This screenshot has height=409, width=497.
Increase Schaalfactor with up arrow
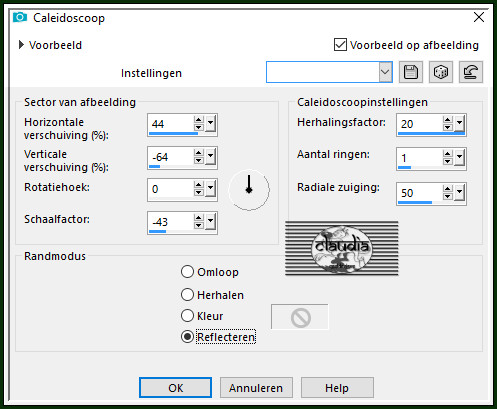(x=199, y=218)
